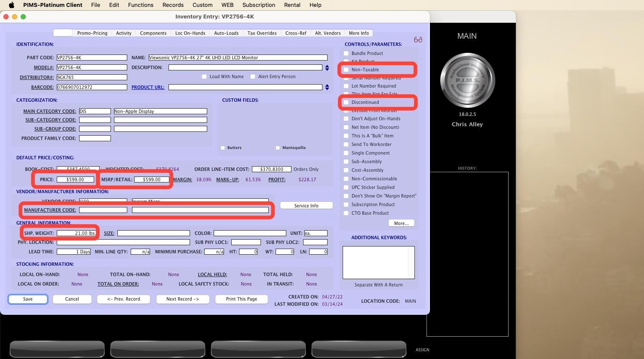644x359 pixels.
Task: Toggle This Is A "Bulk" Item
Action: click(x=346, y=136)
